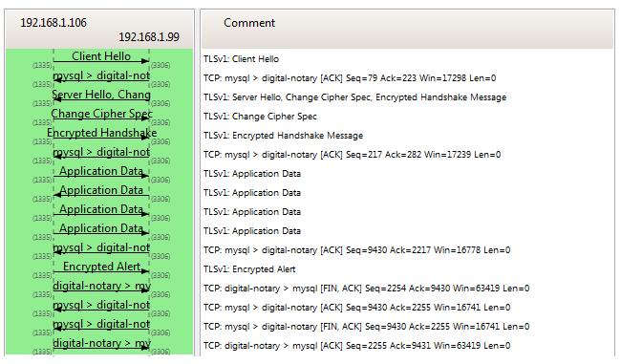Select the FIN, ACK comment with Seq=9430

click(x=366, y=327)
